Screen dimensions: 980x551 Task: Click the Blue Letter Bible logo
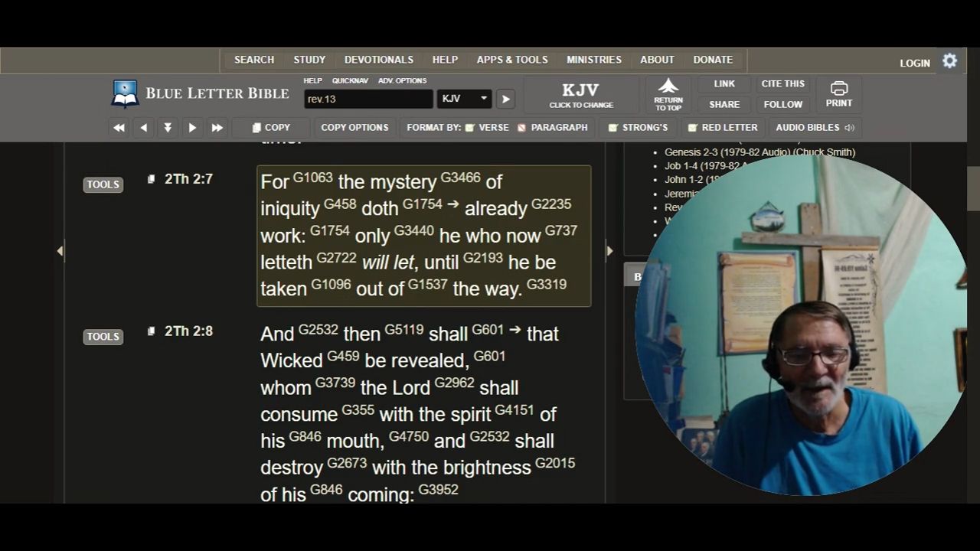click(x=201, y=93)
